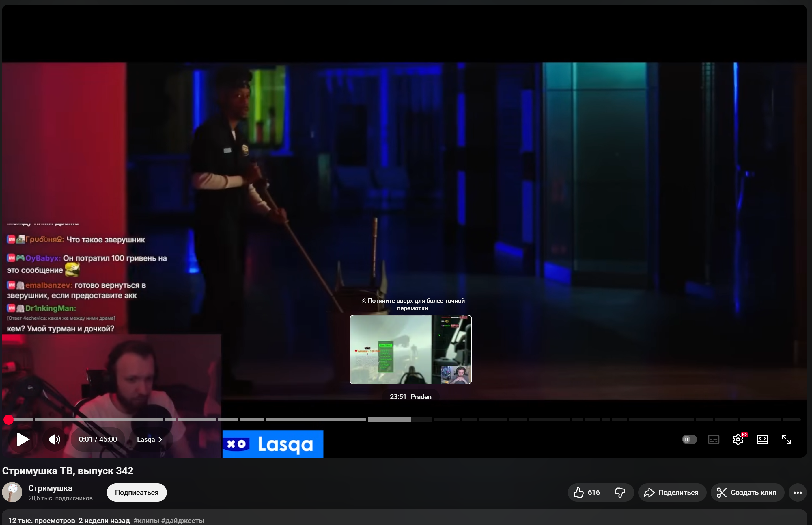Open the more actions menu (three dots)
812x525 pixels.
click(797, 492)
